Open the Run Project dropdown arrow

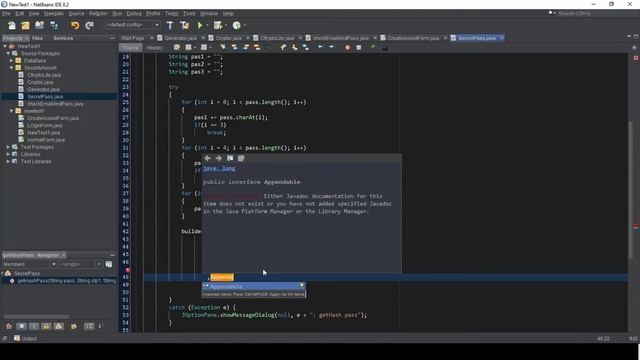click(x=207, y=25)
